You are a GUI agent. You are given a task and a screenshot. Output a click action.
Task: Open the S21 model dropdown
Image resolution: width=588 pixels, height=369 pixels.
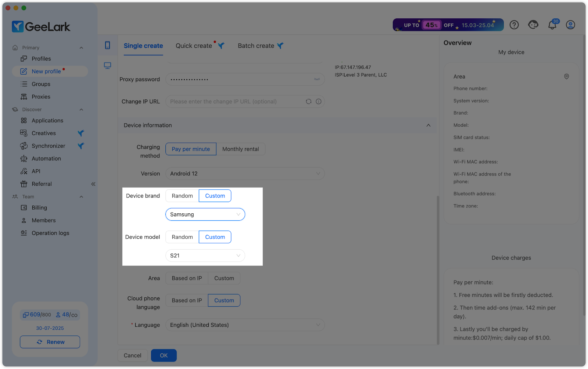pos(205,256)
